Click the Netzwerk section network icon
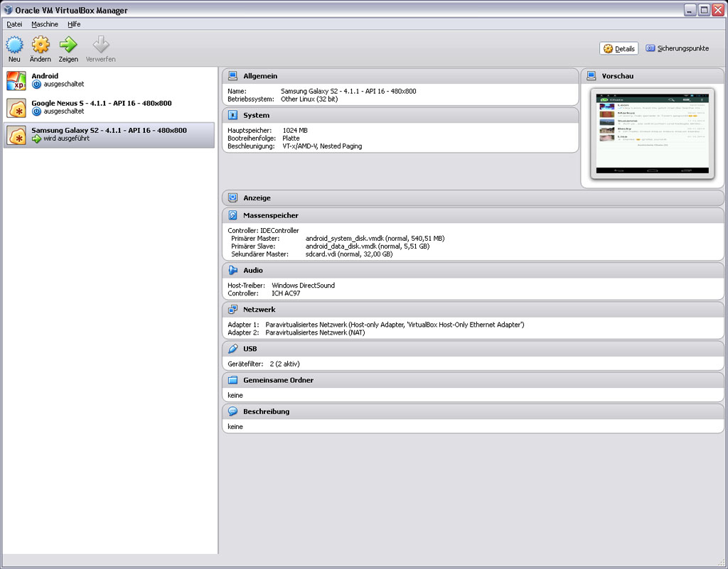The height and width of the screenshot is (569, 728). point(233,310)
